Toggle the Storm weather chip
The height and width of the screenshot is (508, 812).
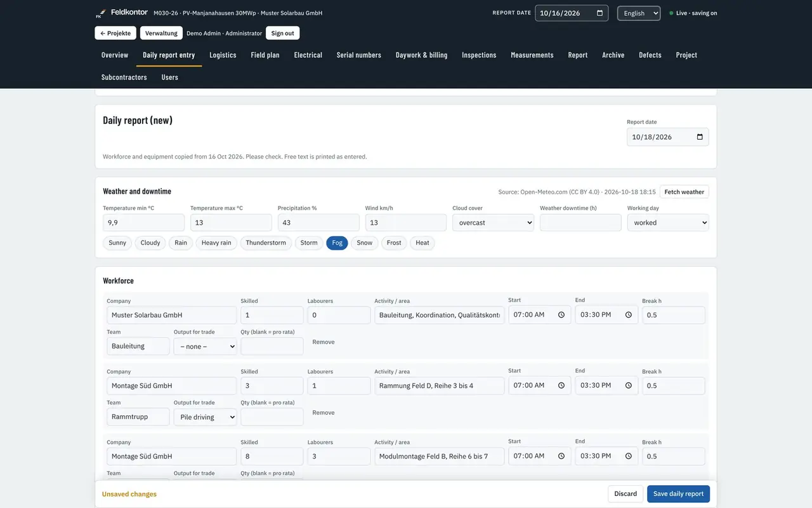tap(309, 243)
